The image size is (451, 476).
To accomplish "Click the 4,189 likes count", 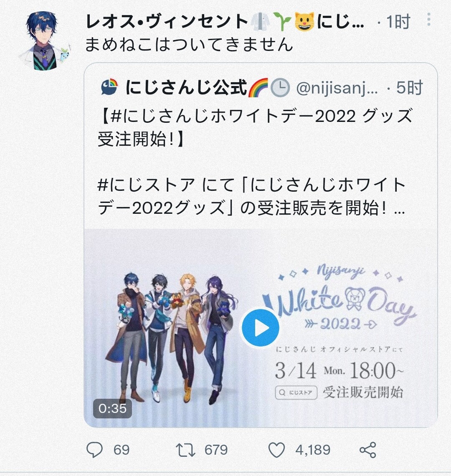I will tap(313, 450).
